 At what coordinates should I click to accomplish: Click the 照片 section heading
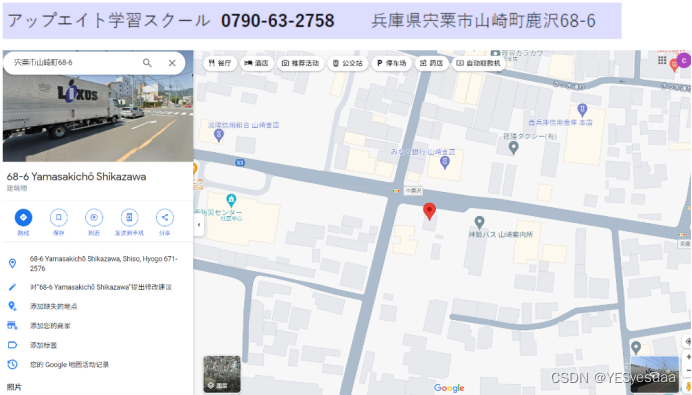click(x=14, y=387)
